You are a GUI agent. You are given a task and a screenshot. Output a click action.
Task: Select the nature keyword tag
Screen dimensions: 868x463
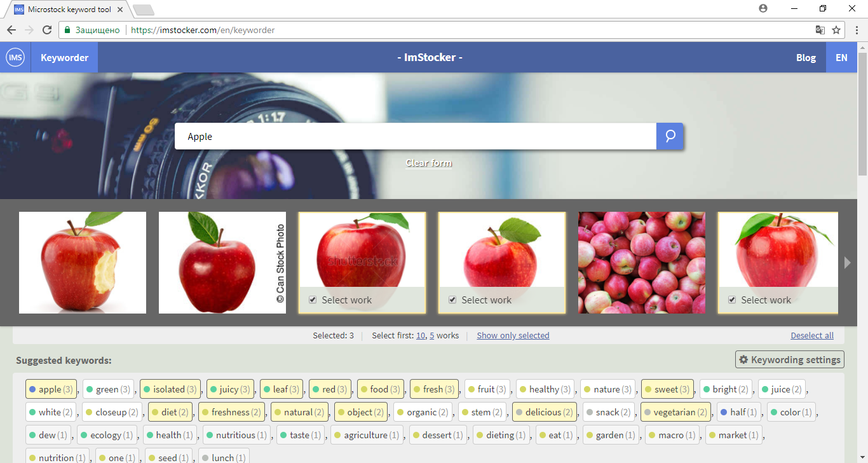point(607,389)
